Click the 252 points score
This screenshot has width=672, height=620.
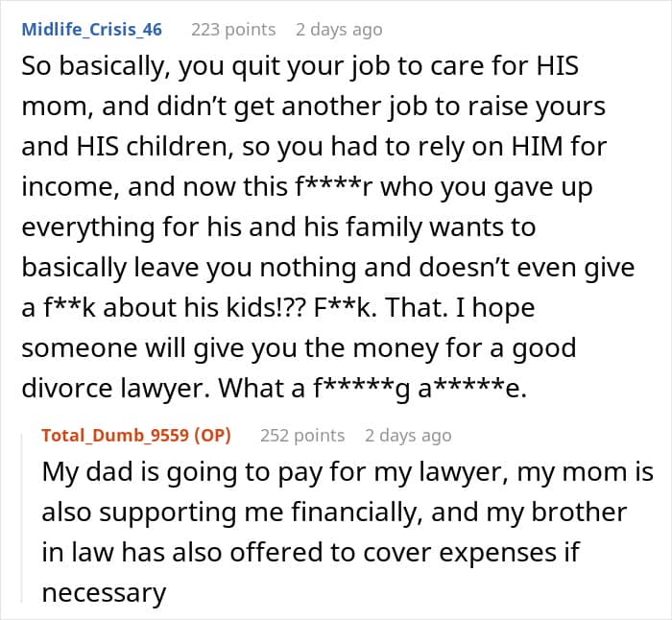302,435
